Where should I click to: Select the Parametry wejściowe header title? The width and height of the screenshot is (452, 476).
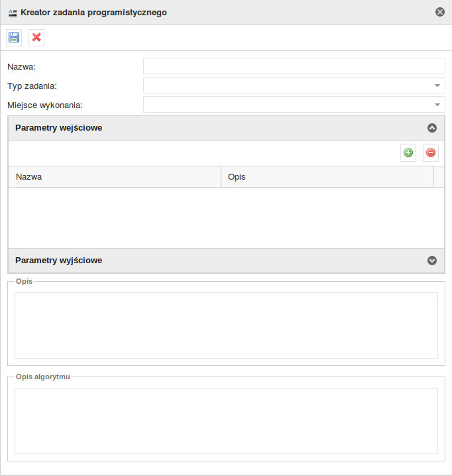coord(58,128)
